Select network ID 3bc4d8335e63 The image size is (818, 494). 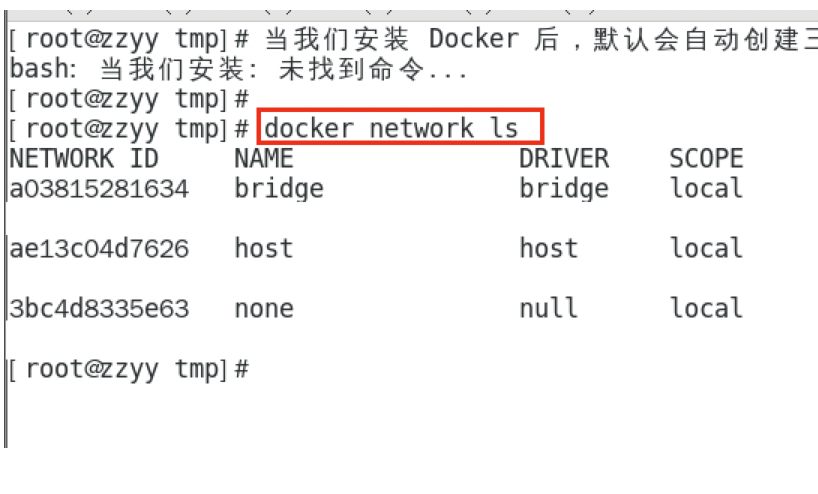[98, 308]
